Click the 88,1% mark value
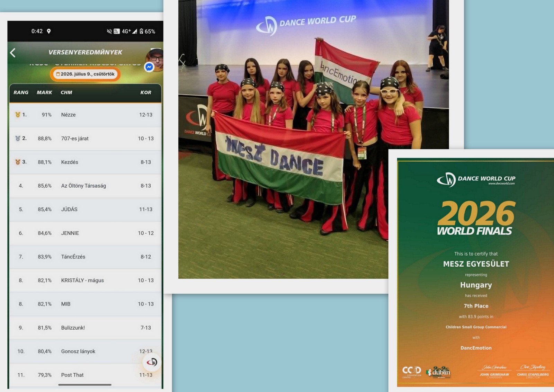The width and height of the screenshot is (554, 392). (x=45, y=162)
